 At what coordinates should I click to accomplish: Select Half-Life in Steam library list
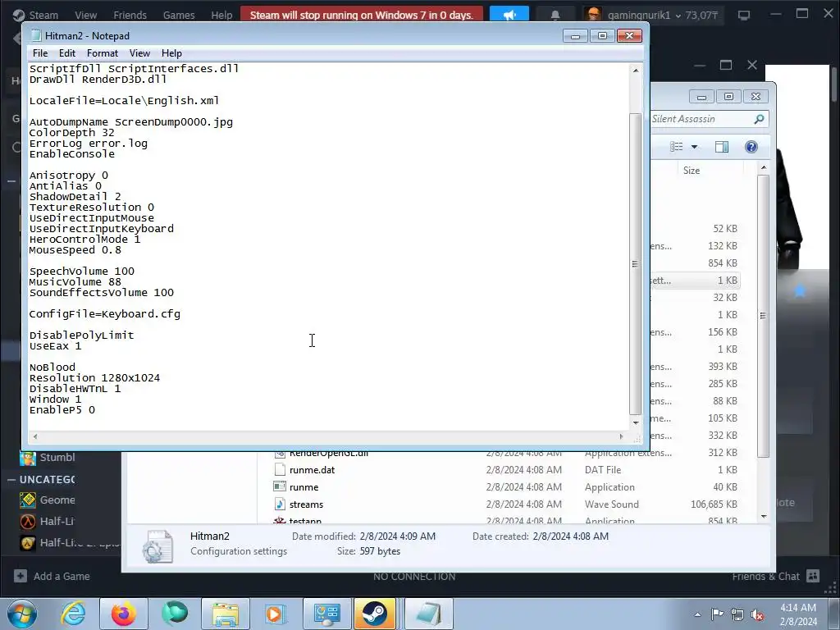(57, 521)
